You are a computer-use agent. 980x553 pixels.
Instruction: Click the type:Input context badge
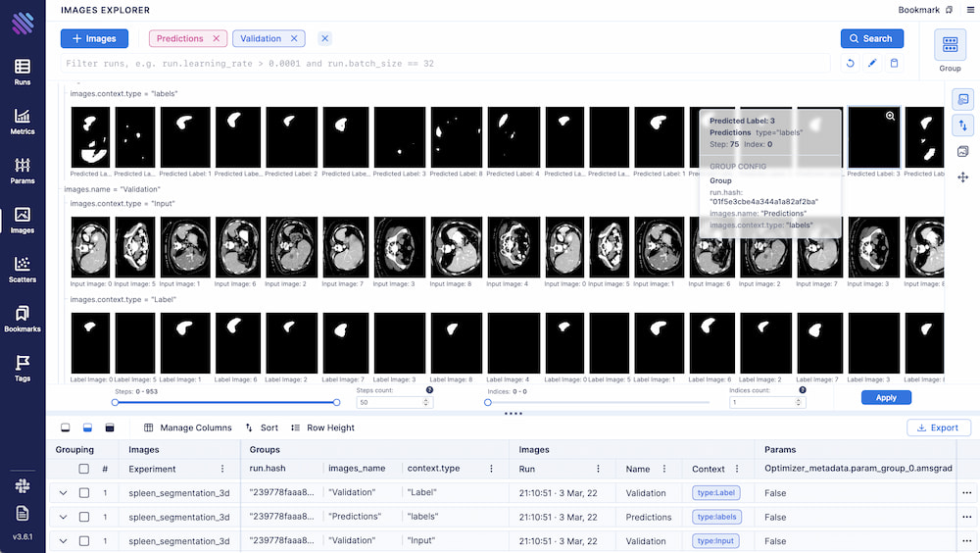715,541
